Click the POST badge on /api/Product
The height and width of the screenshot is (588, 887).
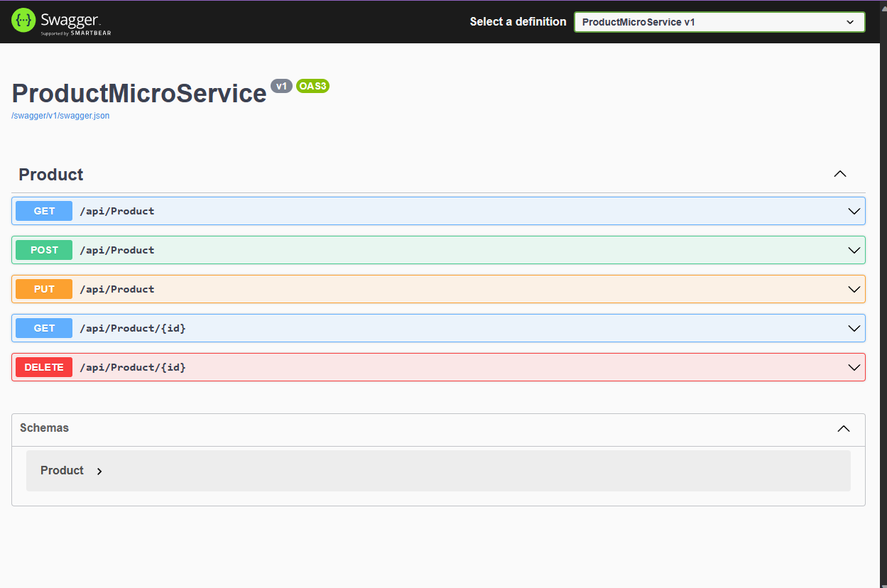click(x=43, y=250)
